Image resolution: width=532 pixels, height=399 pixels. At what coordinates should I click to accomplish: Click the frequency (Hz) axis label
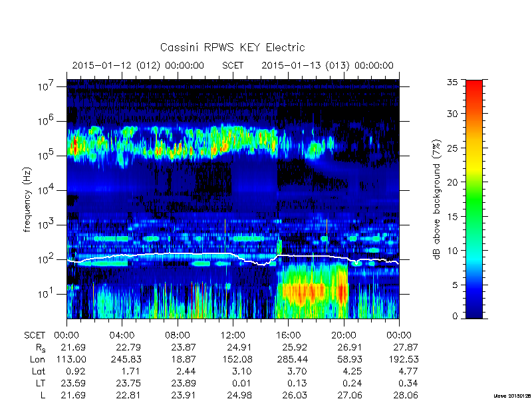click(x=27, y=199)
